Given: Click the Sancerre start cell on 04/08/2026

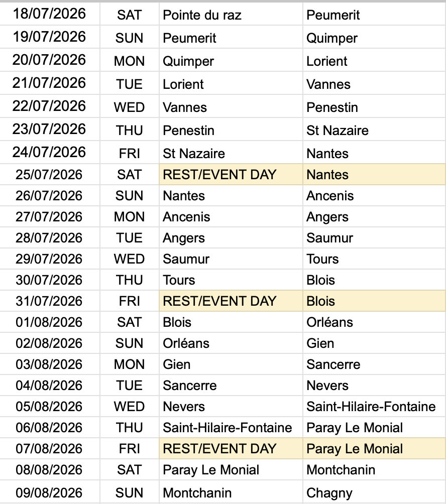Looking at the screenshot, I should point(231,385).
